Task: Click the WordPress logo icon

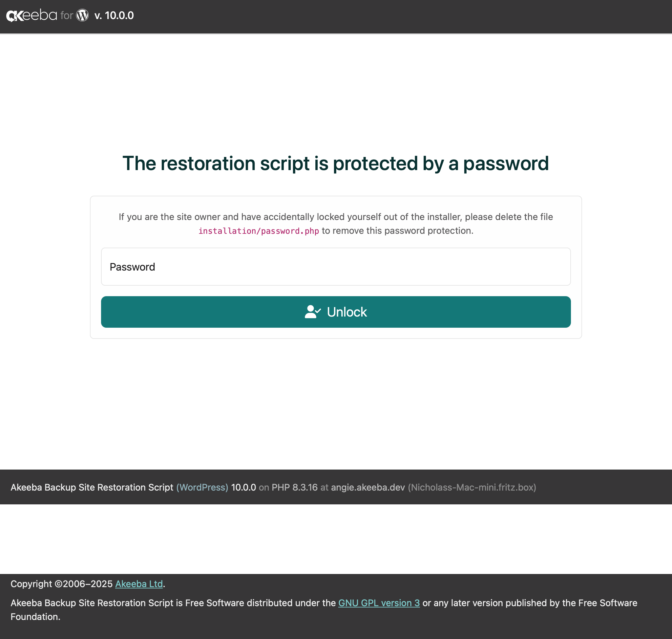Action: [82, 15]
